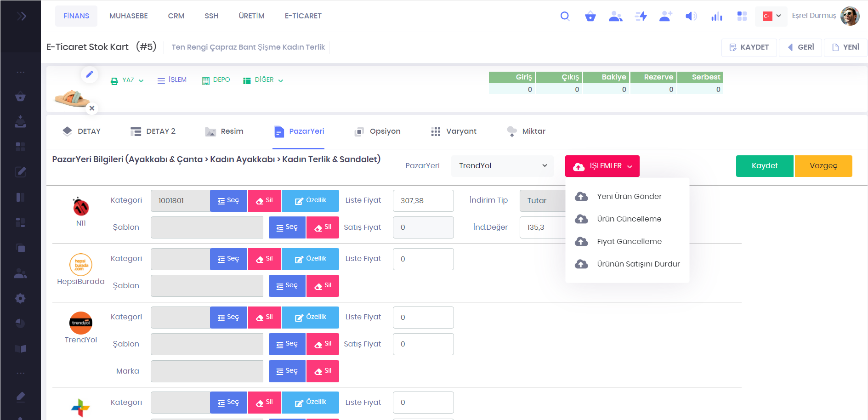Open the shopping basket icon in header
868x420 pixels.
point(590,16)
